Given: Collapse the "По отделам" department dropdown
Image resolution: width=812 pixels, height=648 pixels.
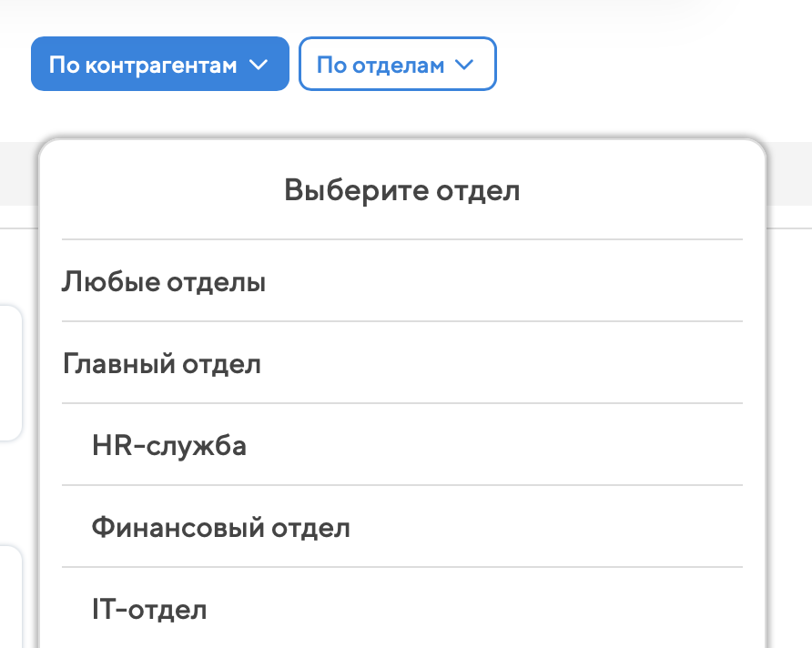Looking at the screenshot, I should pyautogui.click(x=397, y=65).
